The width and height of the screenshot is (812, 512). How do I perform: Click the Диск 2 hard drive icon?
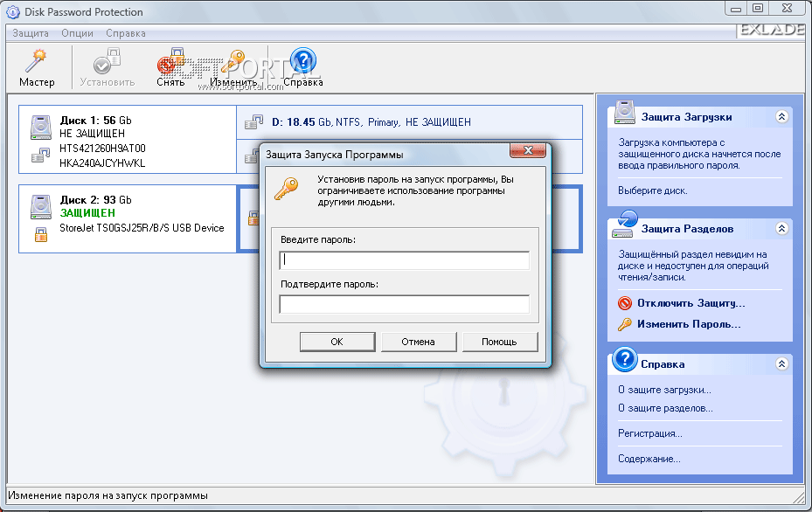click(40, 207)
